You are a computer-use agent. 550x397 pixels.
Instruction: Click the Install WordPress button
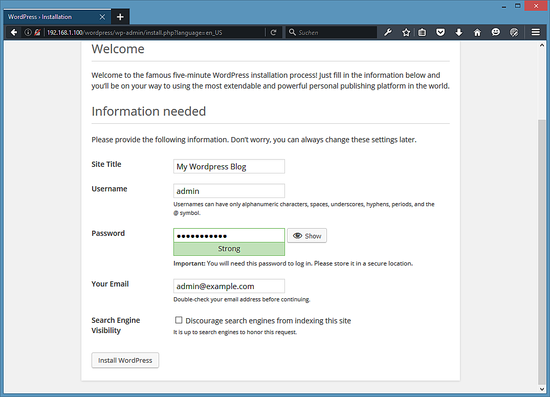[x=125, y=360]
